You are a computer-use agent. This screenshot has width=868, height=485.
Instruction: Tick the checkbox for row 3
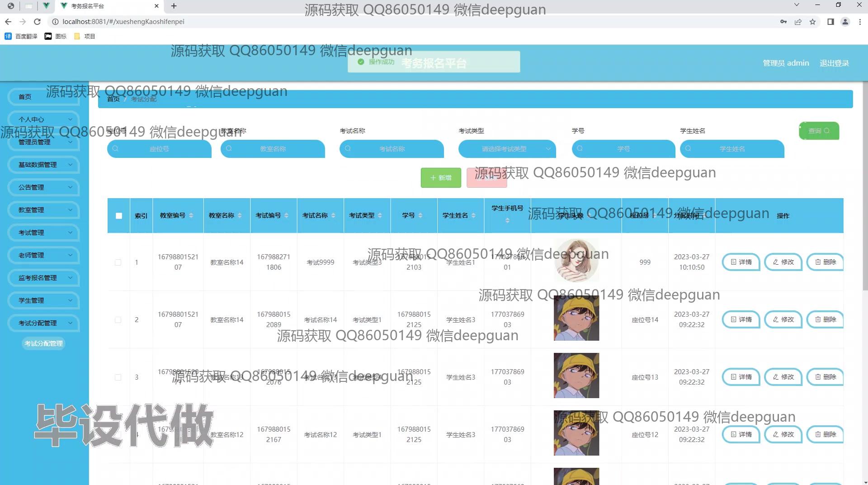pos(118,377)
